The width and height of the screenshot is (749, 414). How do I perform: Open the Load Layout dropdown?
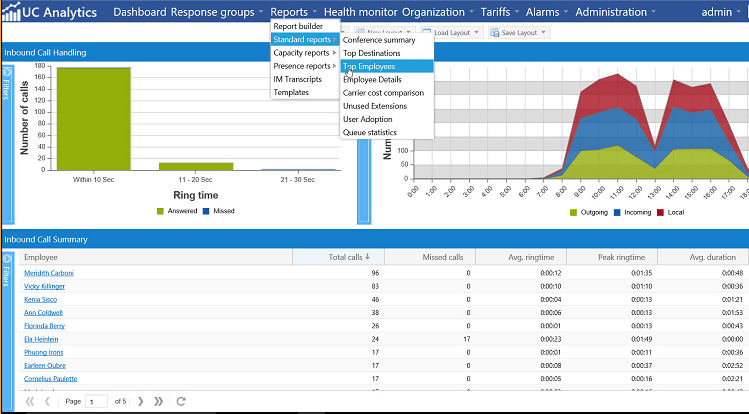pyautogui.click(x=452, y=32)
